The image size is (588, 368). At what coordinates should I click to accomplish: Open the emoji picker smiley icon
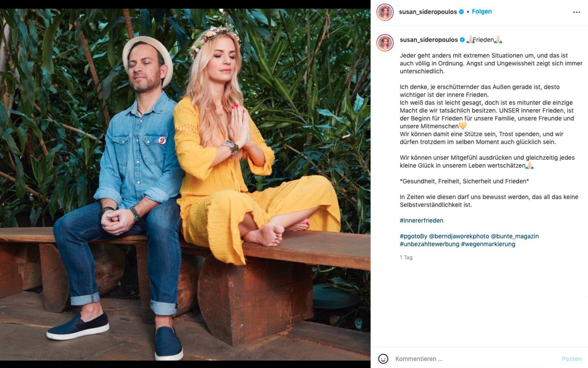click(x=383, y=359)
